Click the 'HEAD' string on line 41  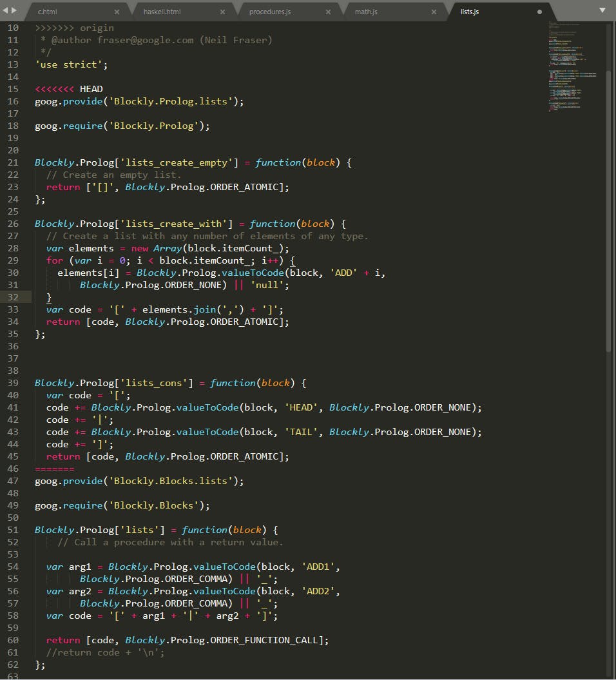(x=301, y=407)
